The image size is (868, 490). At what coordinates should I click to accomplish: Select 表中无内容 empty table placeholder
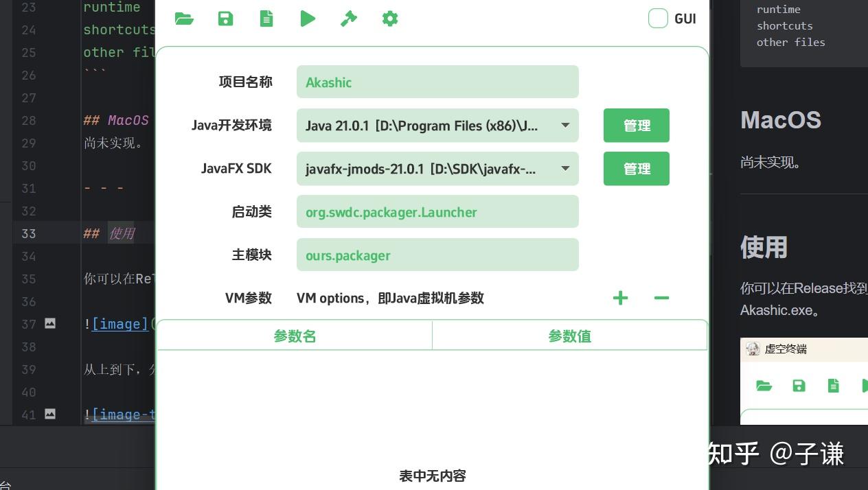tap(433, 476)
